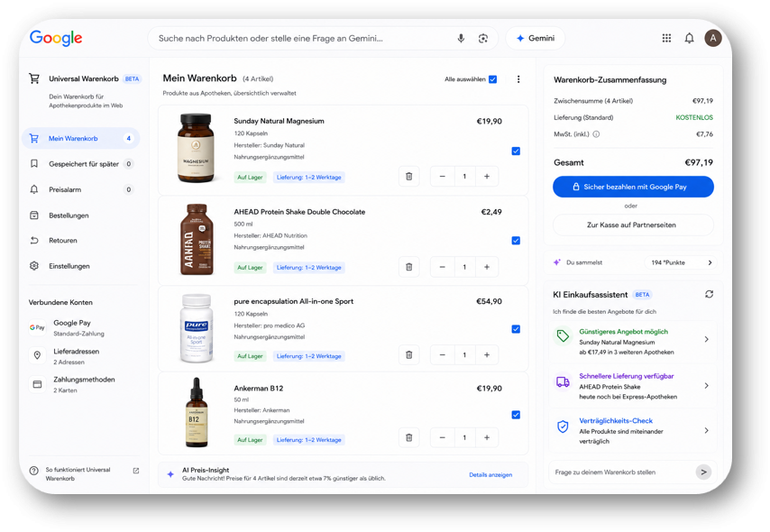Open image search lens icon

483,38
